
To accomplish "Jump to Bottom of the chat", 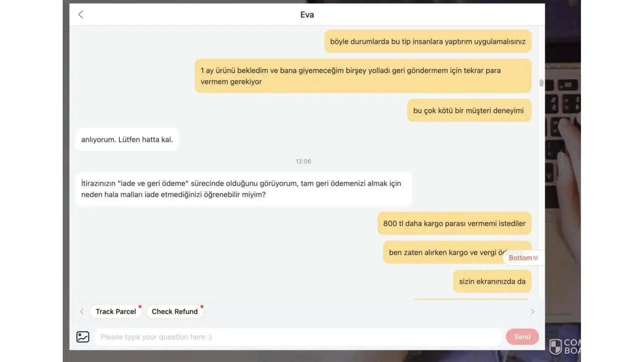I will 523,258.
